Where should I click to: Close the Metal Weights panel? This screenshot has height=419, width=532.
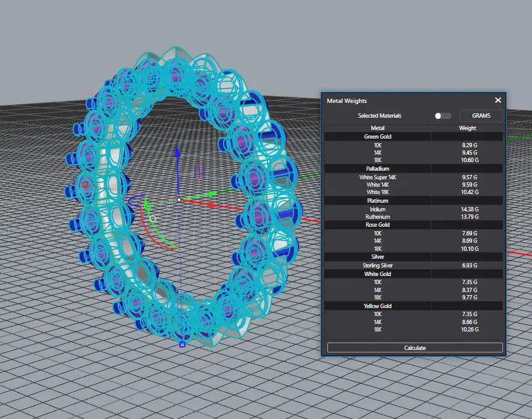(498, 100)
